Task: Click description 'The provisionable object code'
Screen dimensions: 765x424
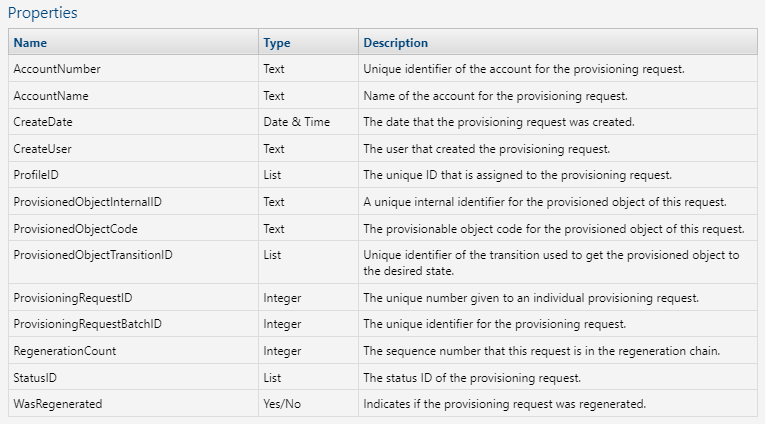Action: tap(554, 229)
